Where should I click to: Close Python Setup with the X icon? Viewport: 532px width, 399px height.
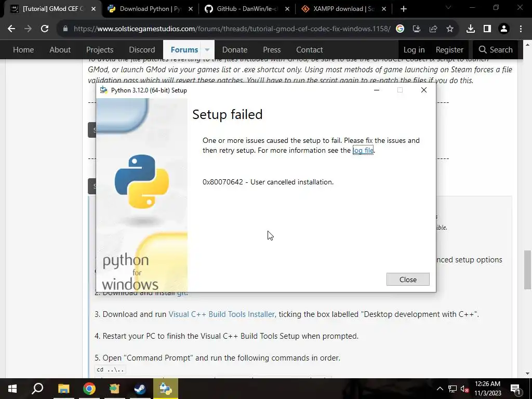[x=424, y=90]
